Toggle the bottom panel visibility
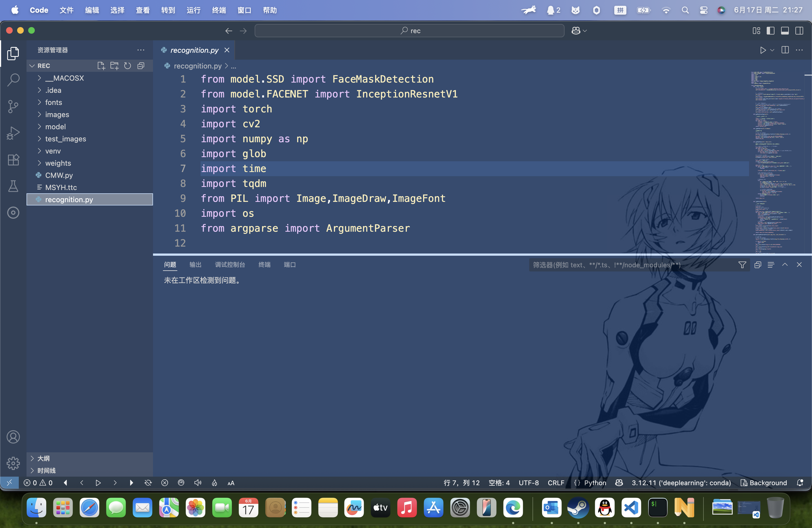This screenshot has height=528, width=812. click(x=785, y=31)
